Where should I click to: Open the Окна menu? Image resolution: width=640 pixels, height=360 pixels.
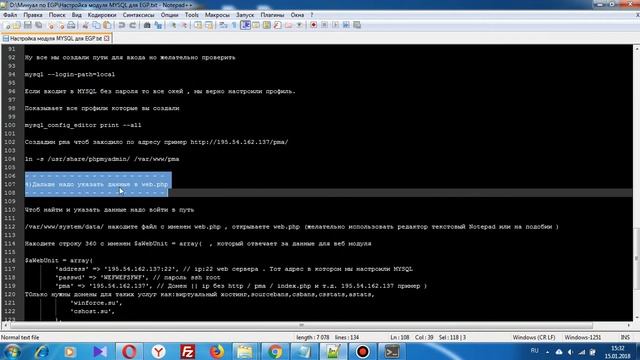(297, 15)
